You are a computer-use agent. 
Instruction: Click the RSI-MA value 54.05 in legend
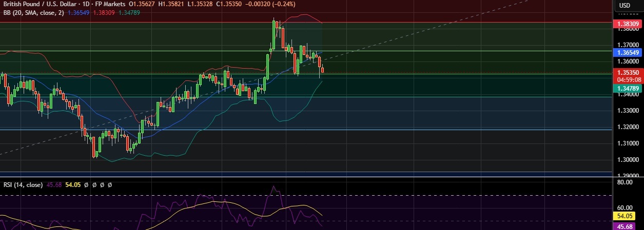coord(73,184)
